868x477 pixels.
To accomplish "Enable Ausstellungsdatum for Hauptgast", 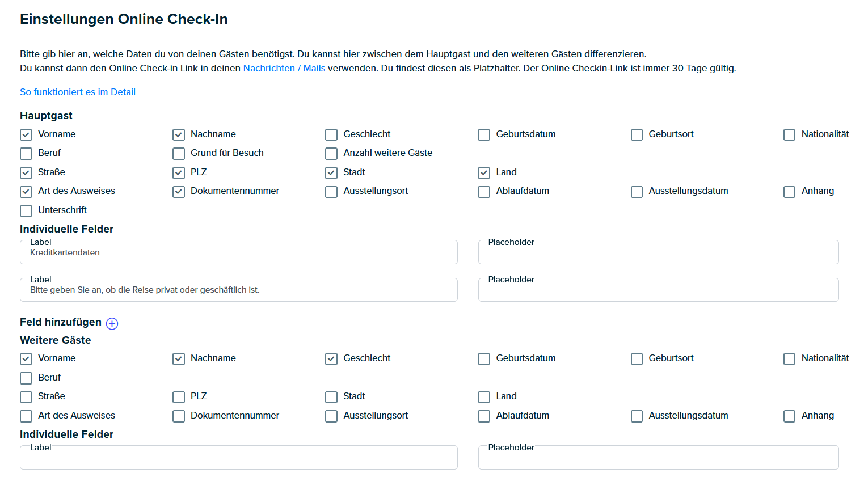I will (x=637, y=191).
